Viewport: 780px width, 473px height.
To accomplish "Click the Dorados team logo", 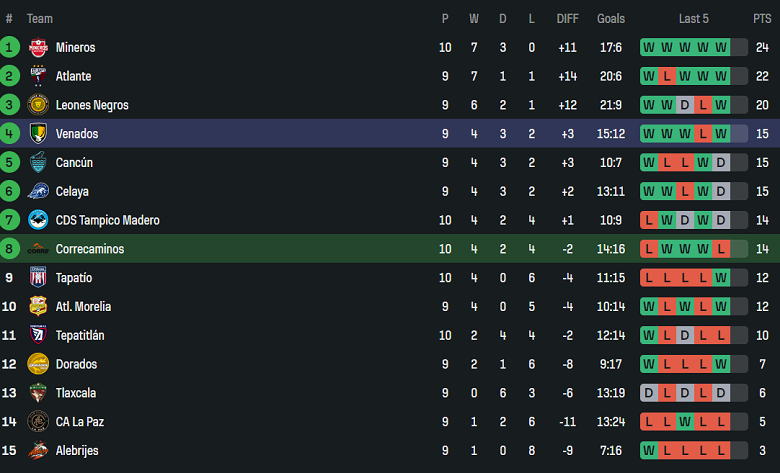I will (x=38, y=364).
